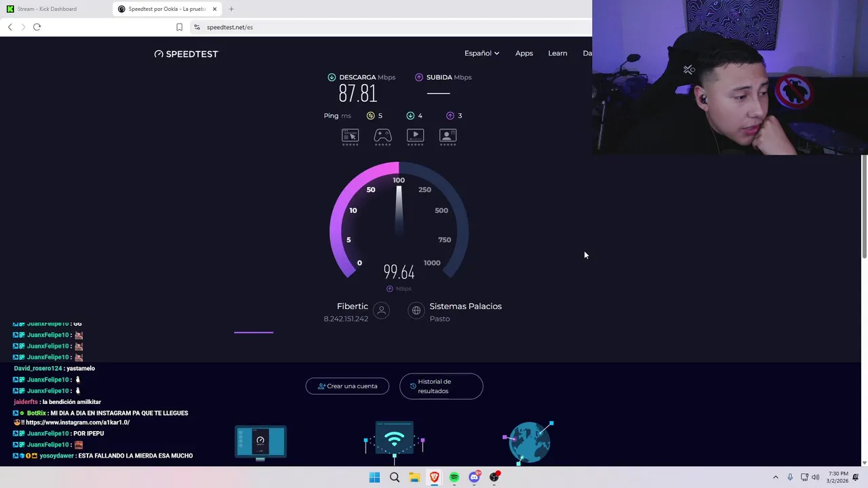Click the idle ping value 5
868x488 pixels.
(x=380, y=116)
